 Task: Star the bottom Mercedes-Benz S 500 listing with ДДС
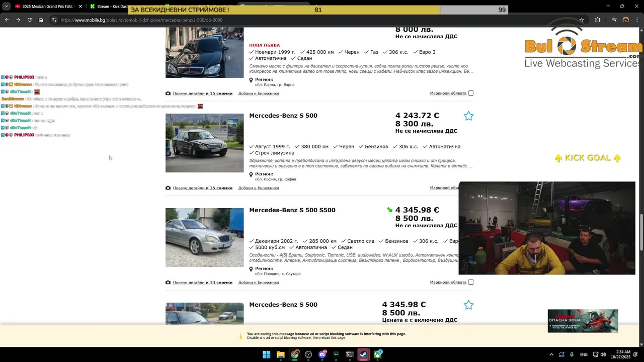[468, 305]
